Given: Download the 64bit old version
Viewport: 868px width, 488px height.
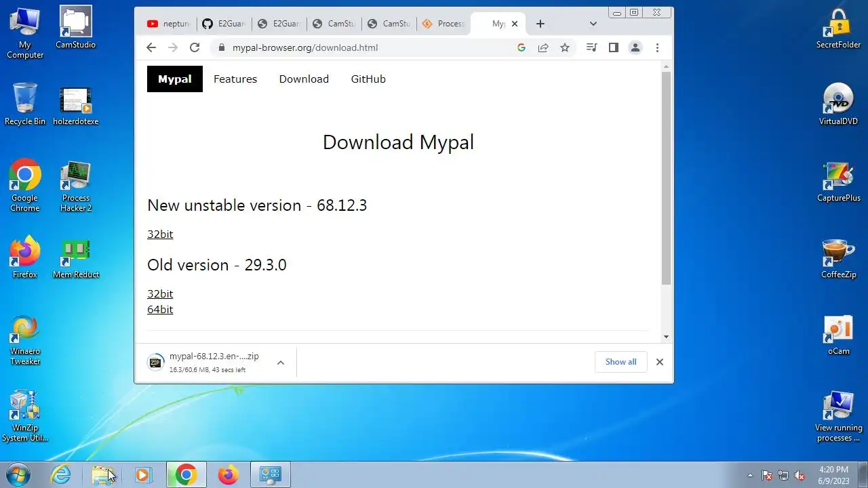Looking at the screenshot, I should pyautogui.click(x=160, y=309).
